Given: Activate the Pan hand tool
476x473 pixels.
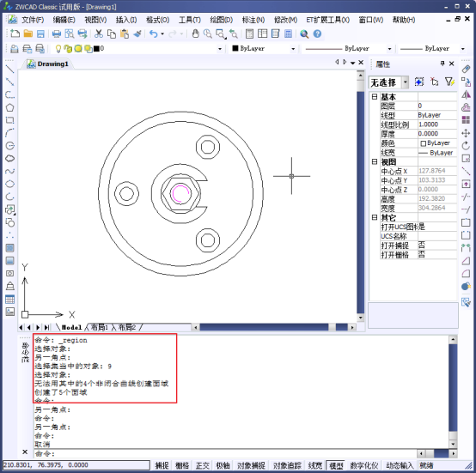Looking at the screenshot, I should 196,33.
